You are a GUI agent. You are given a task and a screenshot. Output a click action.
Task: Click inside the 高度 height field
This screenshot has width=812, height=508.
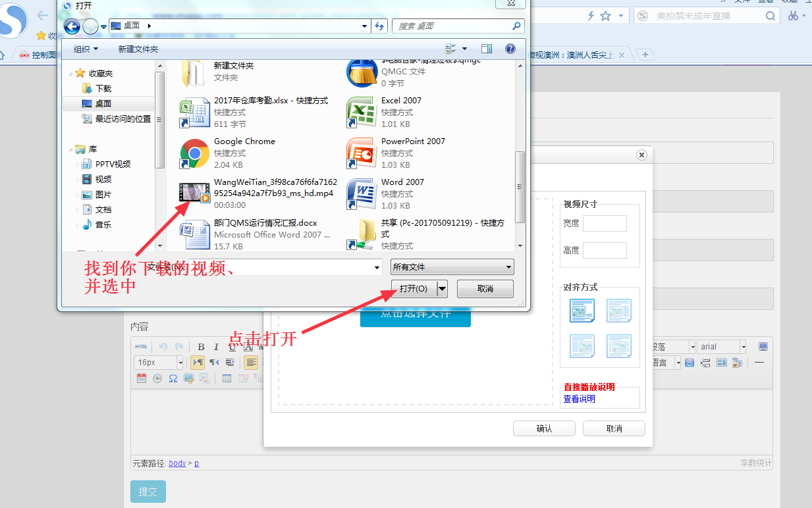605,250
